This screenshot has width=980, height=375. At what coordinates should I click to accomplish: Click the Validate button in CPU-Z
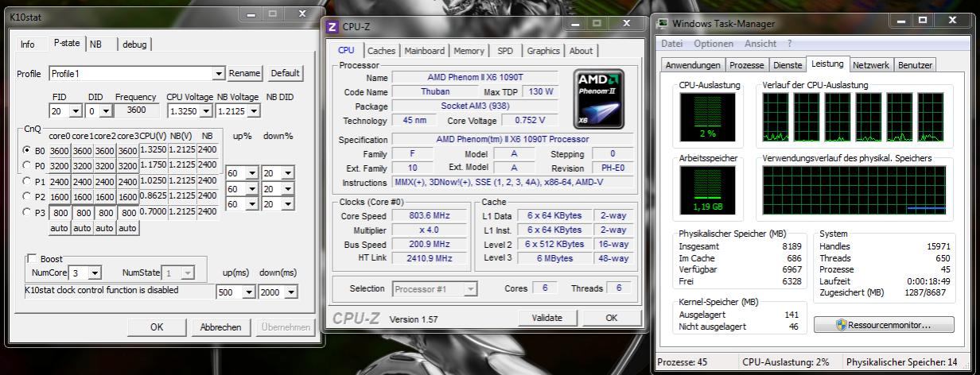546,318
